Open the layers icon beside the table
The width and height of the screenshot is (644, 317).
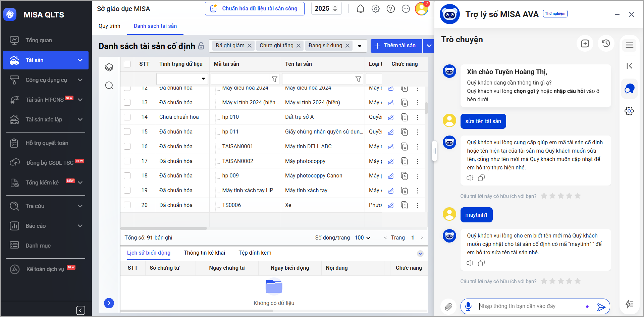click(109, 67)
